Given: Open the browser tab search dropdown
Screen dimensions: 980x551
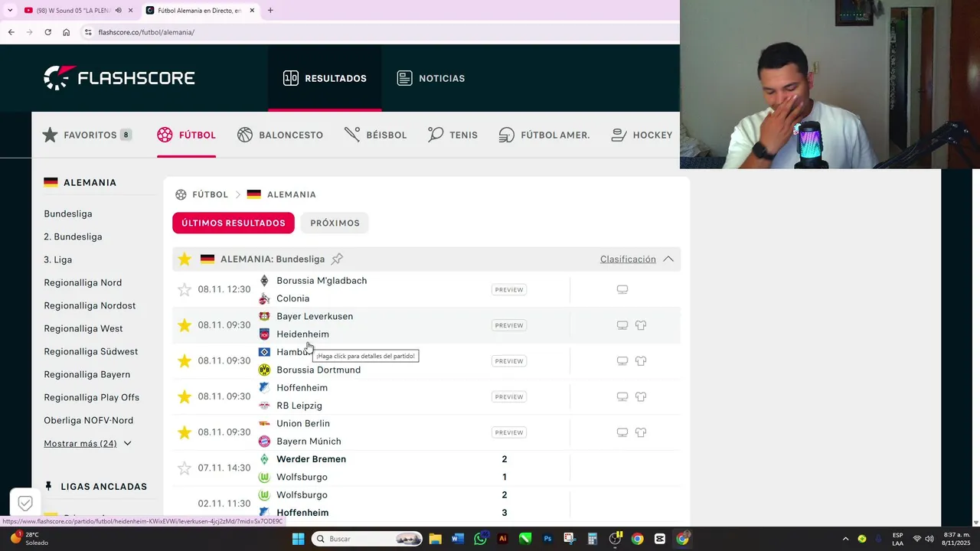Looking at the screenshot, I should (10, 10).
